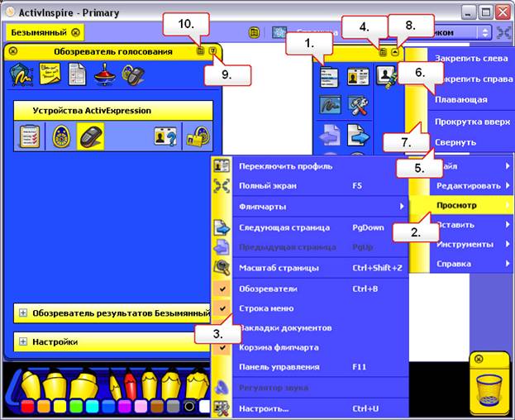The height and width of the screenshot is (420, 515).
Task: Select Следующая страница menu entry
Action: click(x=310, y=227)
